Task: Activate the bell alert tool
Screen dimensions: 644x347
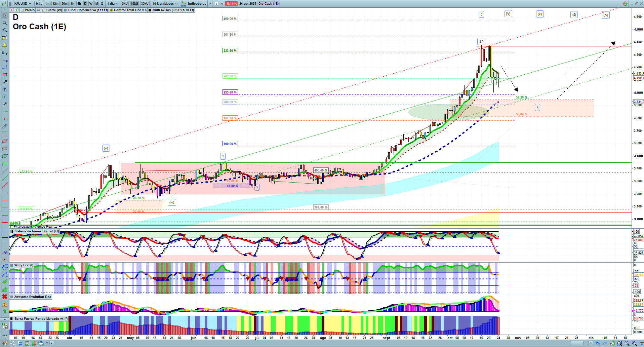Action: tap(5, 45)
